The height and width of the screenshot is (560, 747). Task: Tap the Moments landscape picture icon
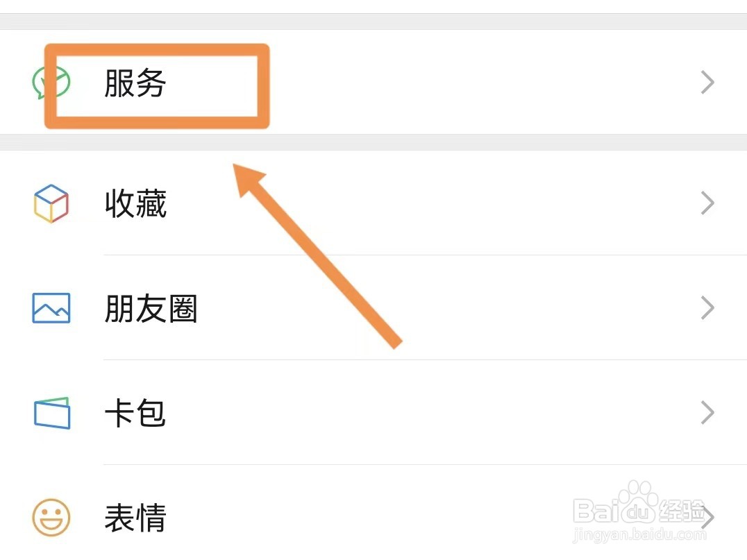pyautogui.click(x=51, y=307)
